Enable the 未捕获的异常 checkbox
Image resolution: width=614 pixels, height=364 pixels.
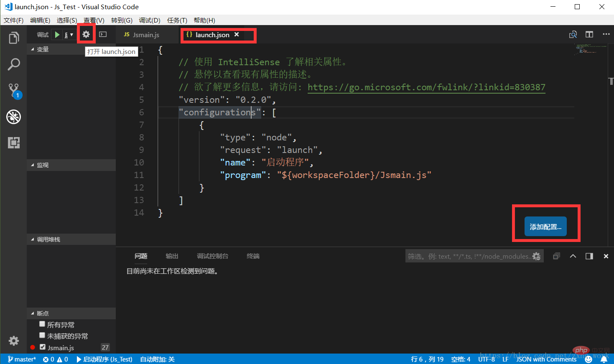pyautogui.click(x=42, y=335)
